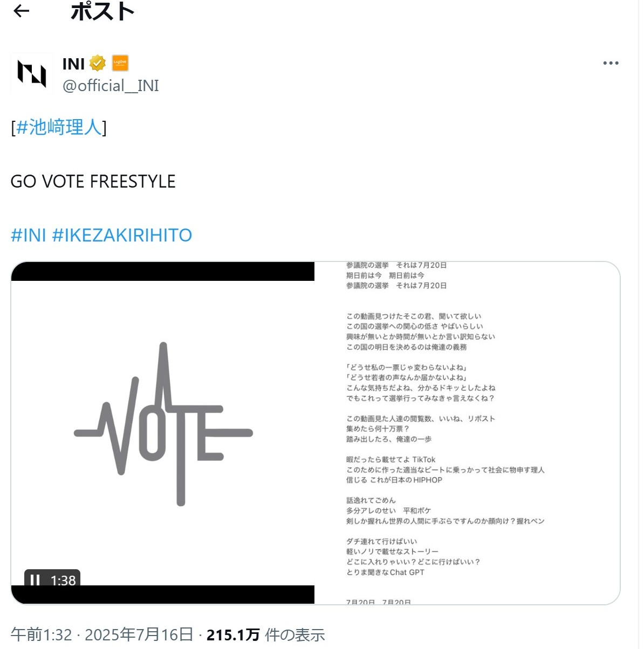Open the #IKEZAKIRIHITO hashtag
The width and height of the screenshot is (644, 649).
coord(122,236)
